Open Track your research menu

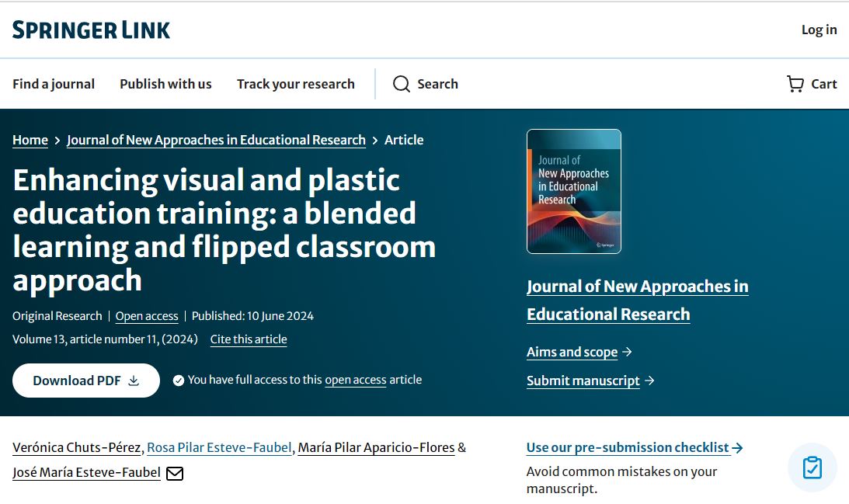coord(296,84)
